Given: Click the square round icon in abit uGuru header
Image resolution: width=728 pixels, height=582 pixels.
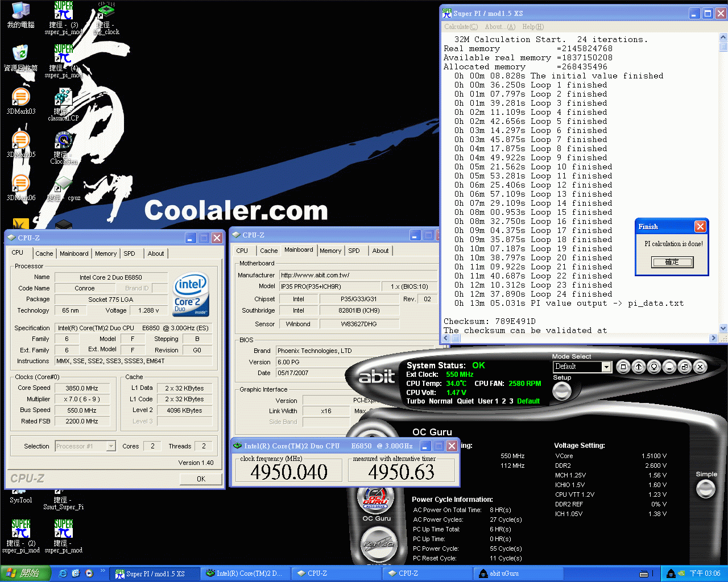Looking at the screenshot, I should (x=623, y=367).
